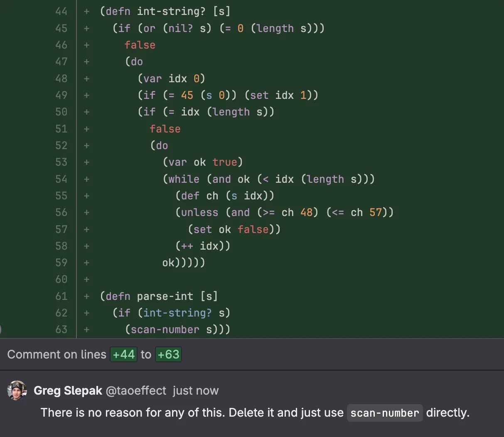
Task: Click the inline scan-number code in the comment
Action: [x=385, y=413]
